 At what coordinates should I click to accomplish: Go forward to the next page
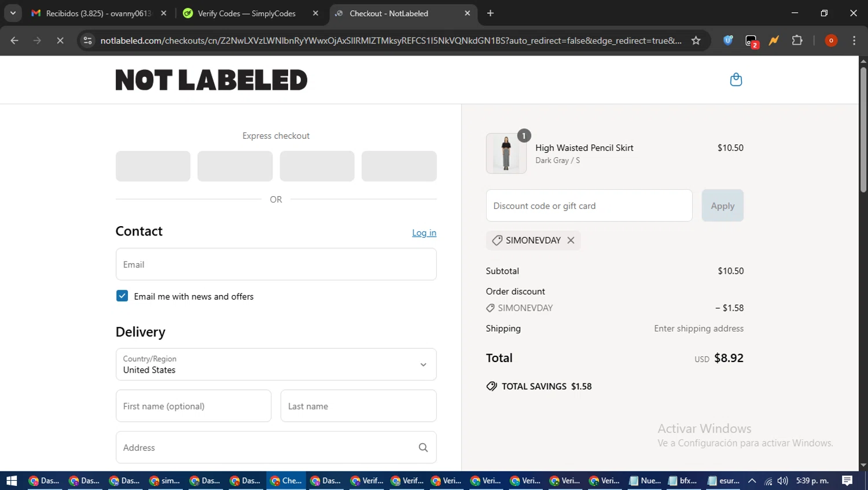[37, 40]
